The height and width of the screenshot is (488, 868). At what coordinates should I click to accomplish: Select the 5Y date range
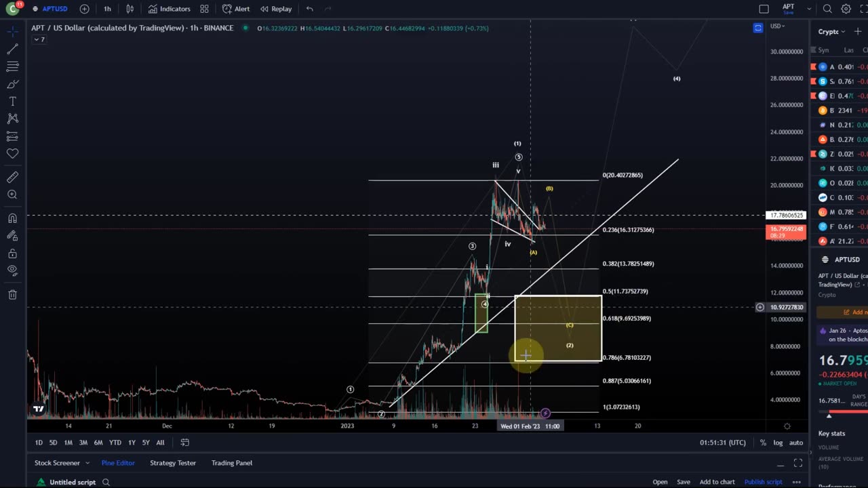pyautogui.click(x=146, y=443)
